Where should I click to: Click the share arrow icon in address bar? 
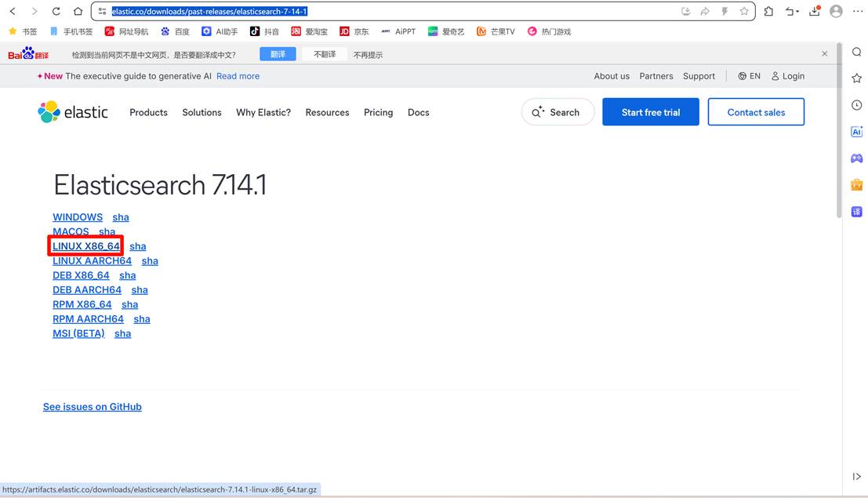tap(705, 11)
